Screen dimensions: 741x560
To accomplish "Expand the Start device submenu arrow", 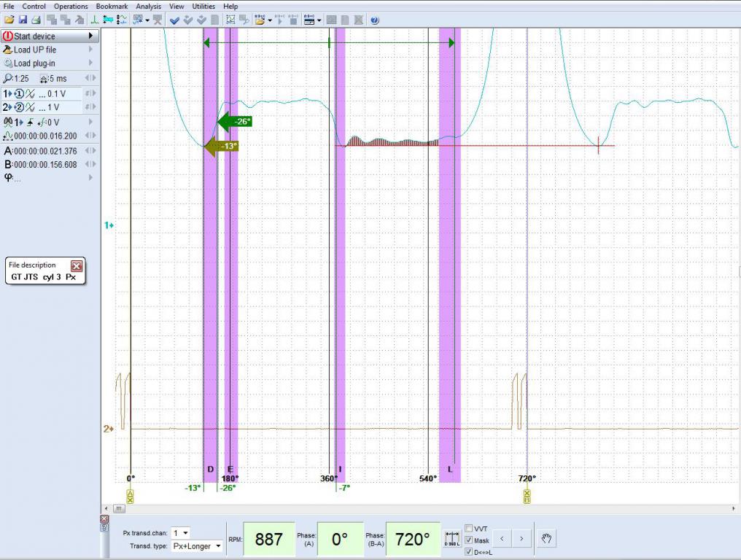I will point(91,36).
